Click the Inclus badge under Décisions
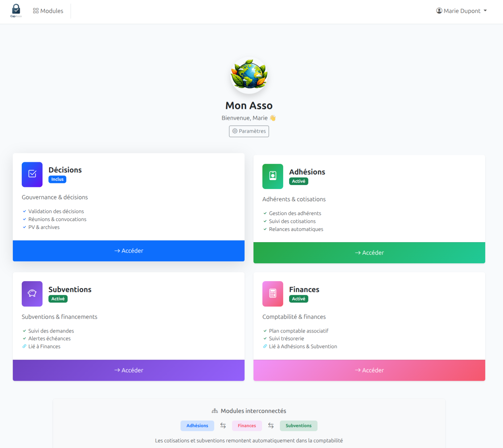This screenshot has height=448, width=503. click(x=57, y=179)
